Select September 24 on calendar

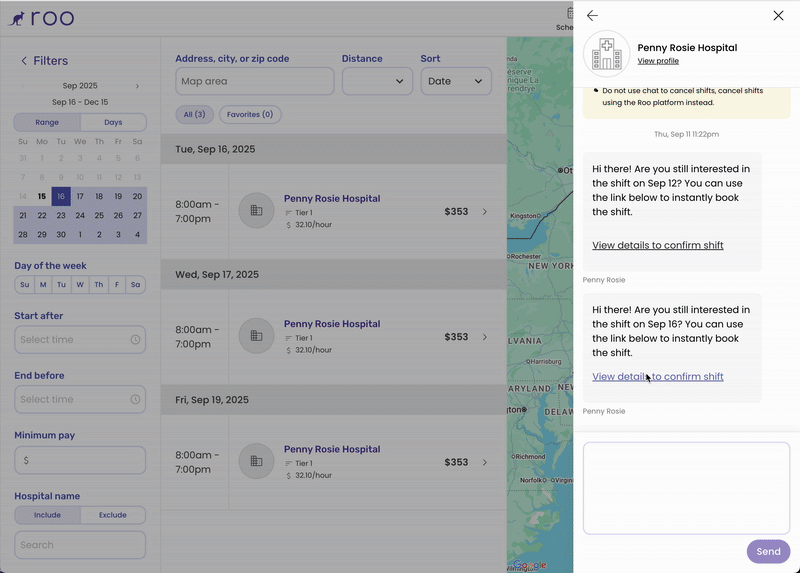click(x=80, y=215)
